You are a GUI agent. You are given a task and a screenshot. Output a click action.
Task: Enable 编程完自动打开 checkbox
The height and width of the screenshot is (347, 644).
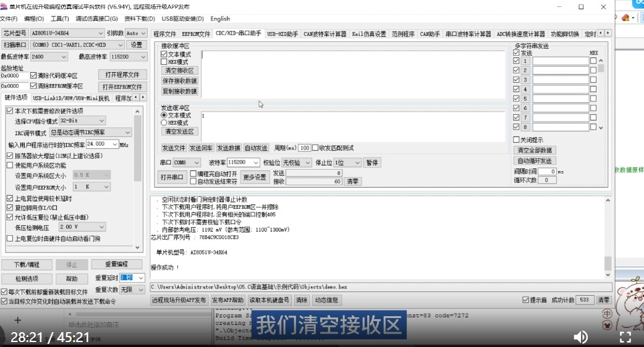tap(193, 174)
